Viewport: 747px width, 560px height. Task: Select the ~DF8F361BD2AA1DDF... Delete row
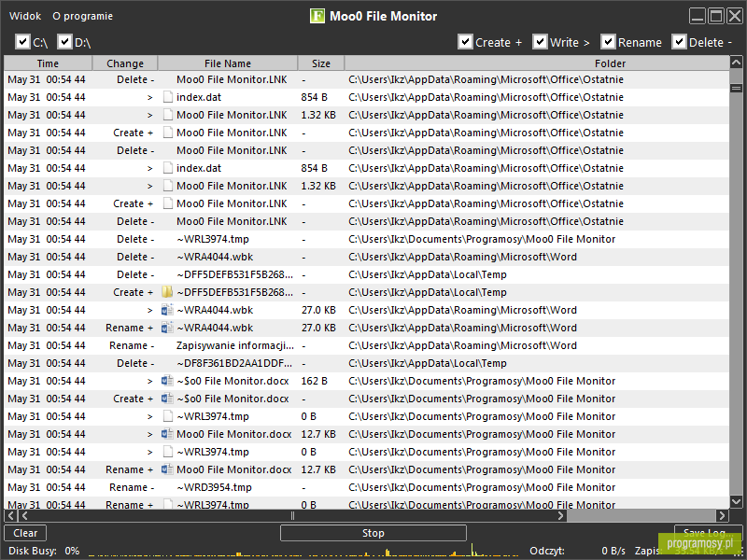point(366,363)
